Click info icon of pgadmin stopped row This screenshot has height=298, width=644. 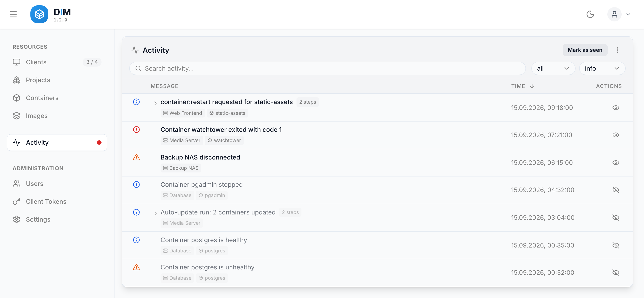coord(136,185)
